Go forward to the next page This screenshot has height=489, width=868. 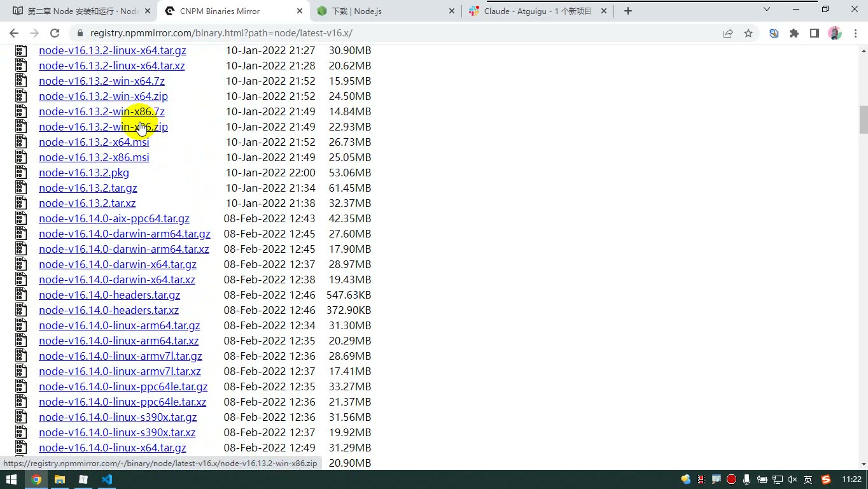pos(34,33)
